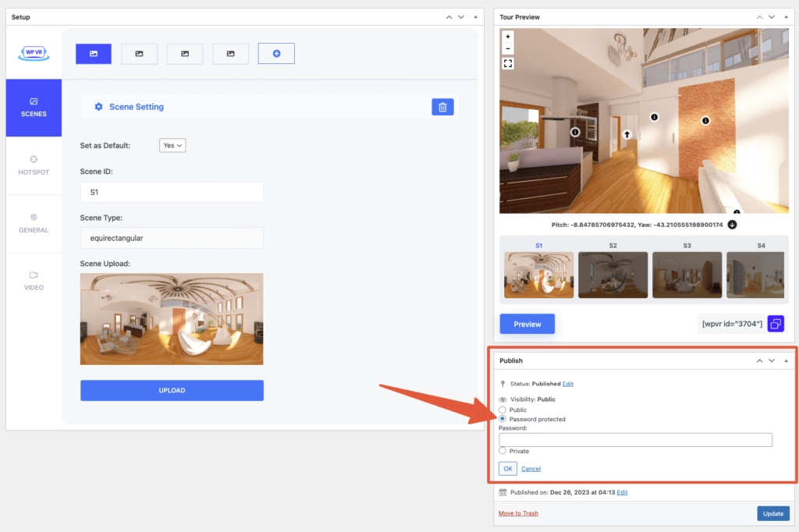Move Setup panel down with chevron

461,17
